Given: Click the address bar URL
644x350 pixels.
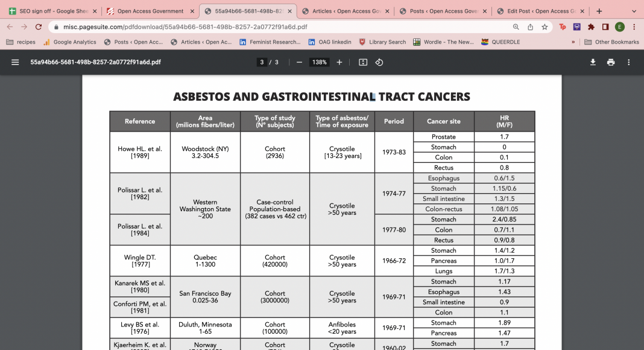Looking at the screenshot, I should click(185, 27).
